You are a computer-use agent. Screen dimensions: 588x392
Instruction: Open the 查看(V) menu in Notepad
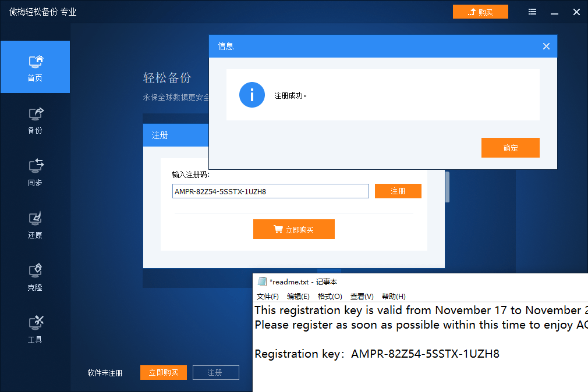tap(362, 296)
